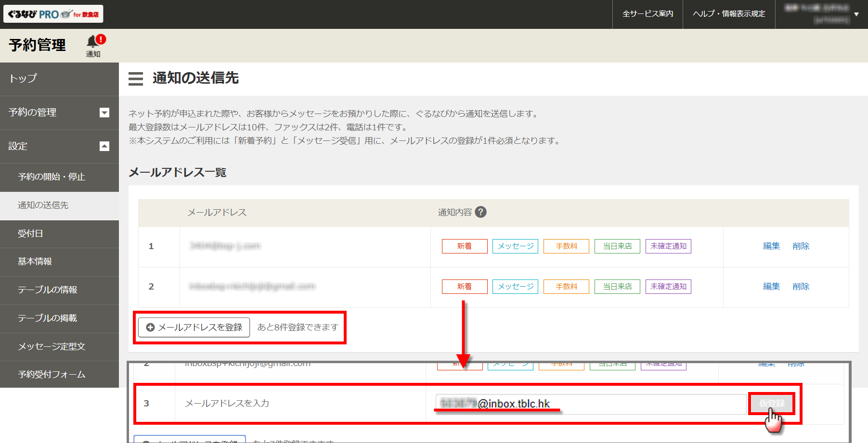
Task: Click blurred email address in row 2
Action: [252, 287]
